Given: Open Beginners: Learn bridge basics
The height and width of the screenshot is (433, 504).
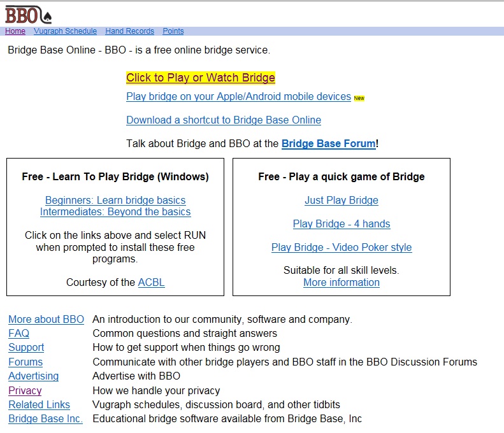Looking at the screenshot, I should (115, 201).
